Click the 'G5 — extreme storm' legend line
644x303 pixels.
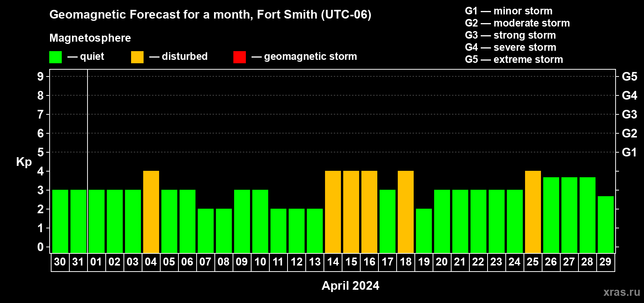pos(514,59)
